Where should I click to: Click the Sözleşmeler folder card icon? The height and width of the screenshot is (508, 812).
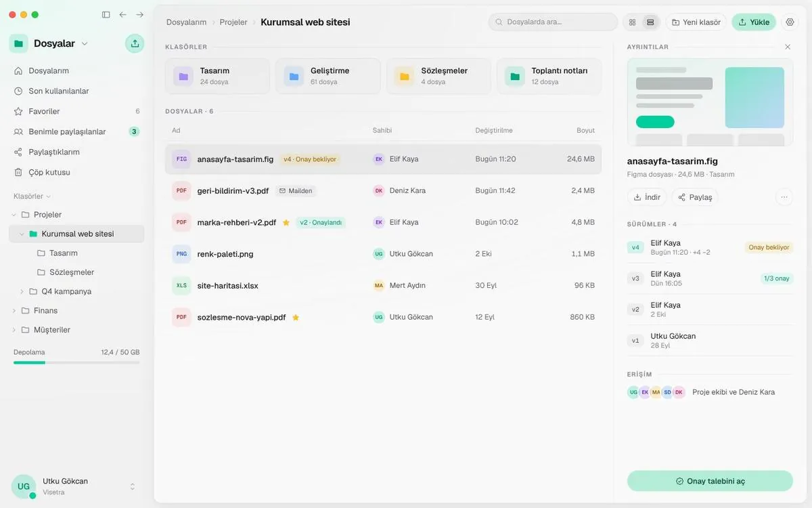tap(405, 77)
